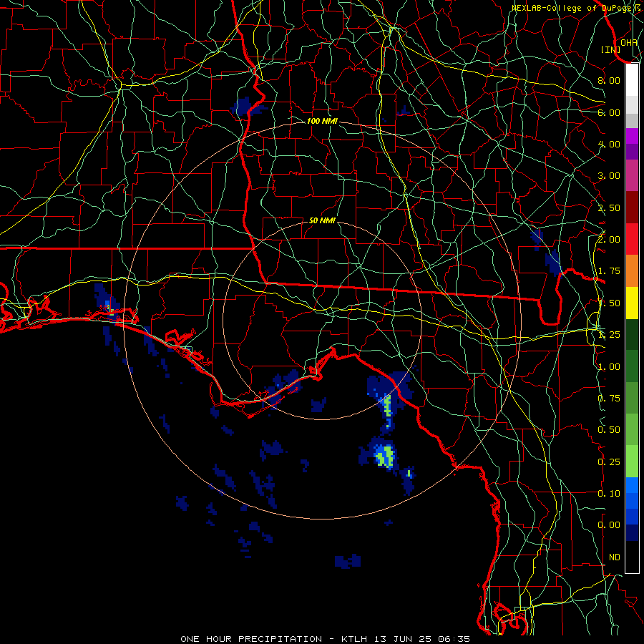Select the light blue legend swatch
This screenshot has height=644, width=644.
coord(632,485)
